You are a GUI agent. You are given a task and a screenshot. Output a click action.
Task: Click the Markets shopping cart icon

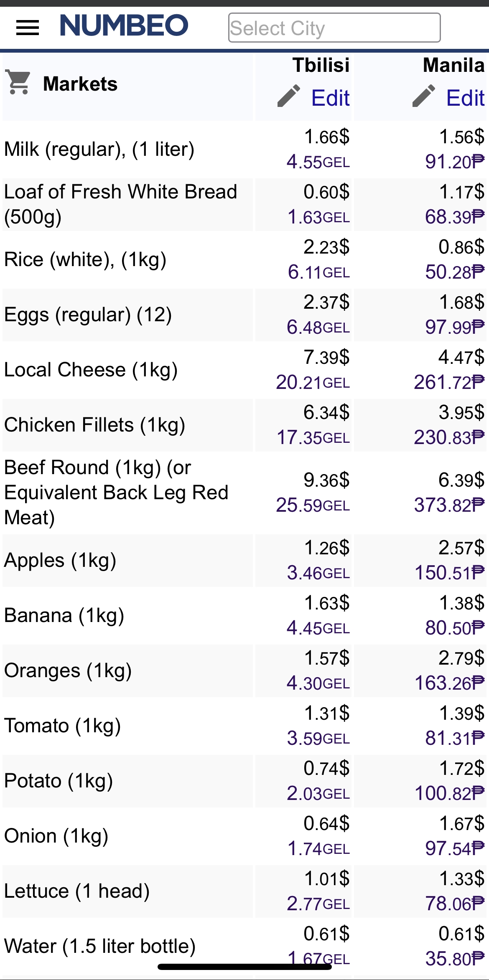18,82
